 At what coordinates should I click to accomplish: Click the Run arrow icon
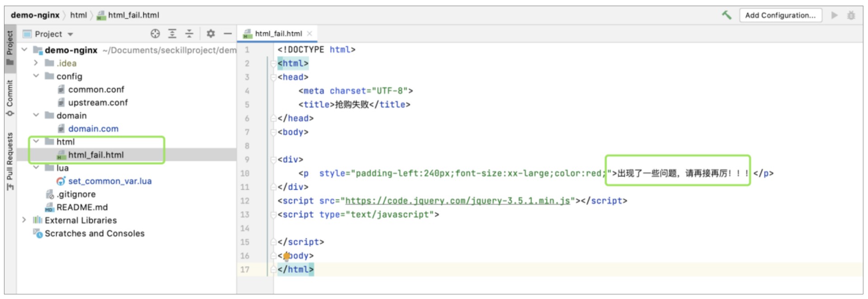coord(835,15)
